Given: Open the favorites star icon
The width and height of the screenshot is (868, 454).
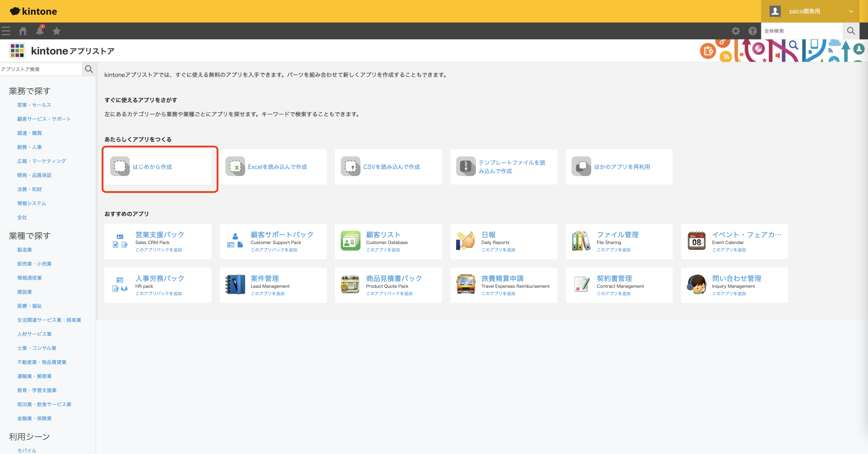Looking at the screenshot, I should click(x=57, y=31).
